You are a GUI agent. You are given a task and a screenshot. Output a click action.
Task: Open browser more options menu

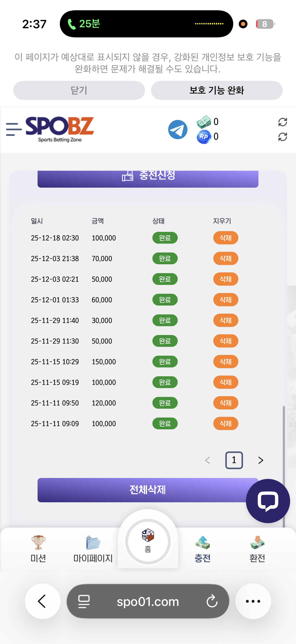pyautogui.click(x=253, y=601)
